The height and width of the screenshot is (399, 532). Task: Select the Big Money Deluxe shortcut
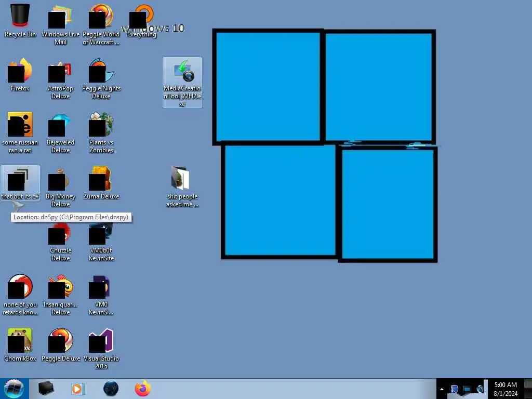click(x=60, y=187)
